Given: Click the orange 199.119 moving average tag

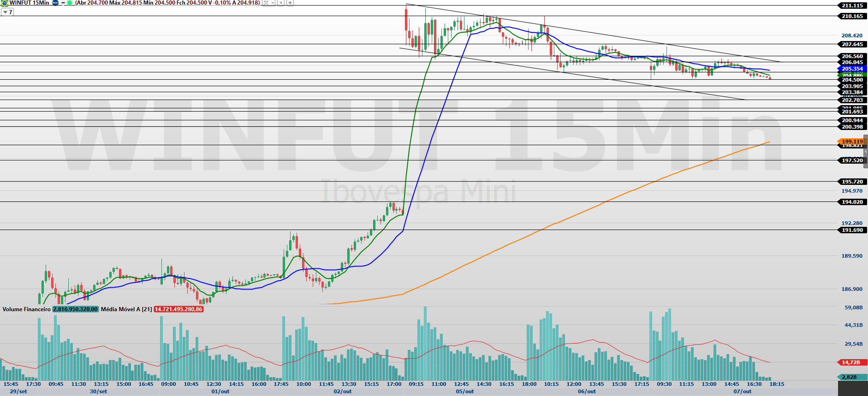Looking at the screenshot, I should point(852,142).
